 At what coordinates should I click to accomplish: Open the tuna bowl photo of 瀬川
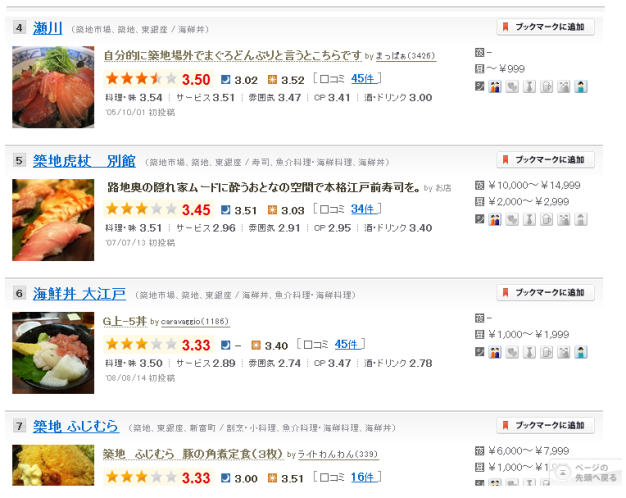coord(53,87)
